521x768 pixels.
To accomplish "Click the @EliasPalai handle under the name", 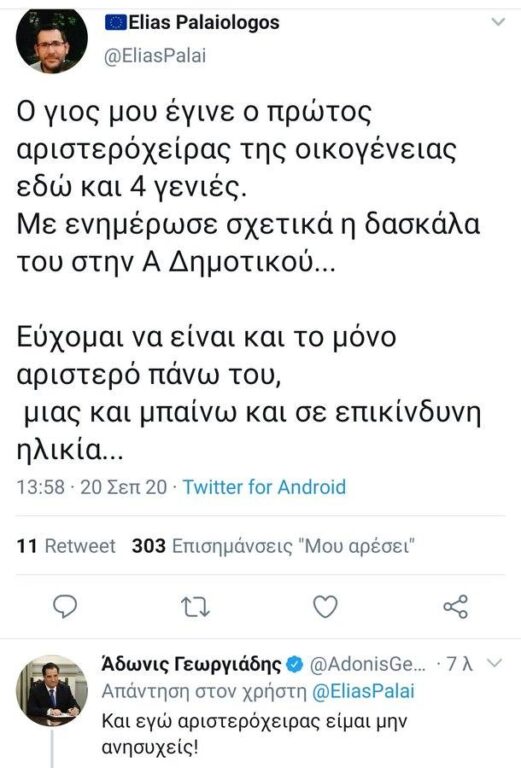I will [155, 55].
